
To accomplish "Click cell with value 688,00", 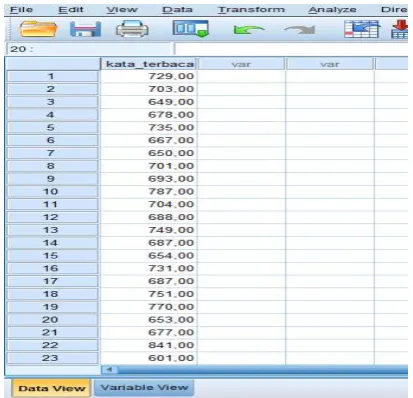I will [x=149, y=217].
